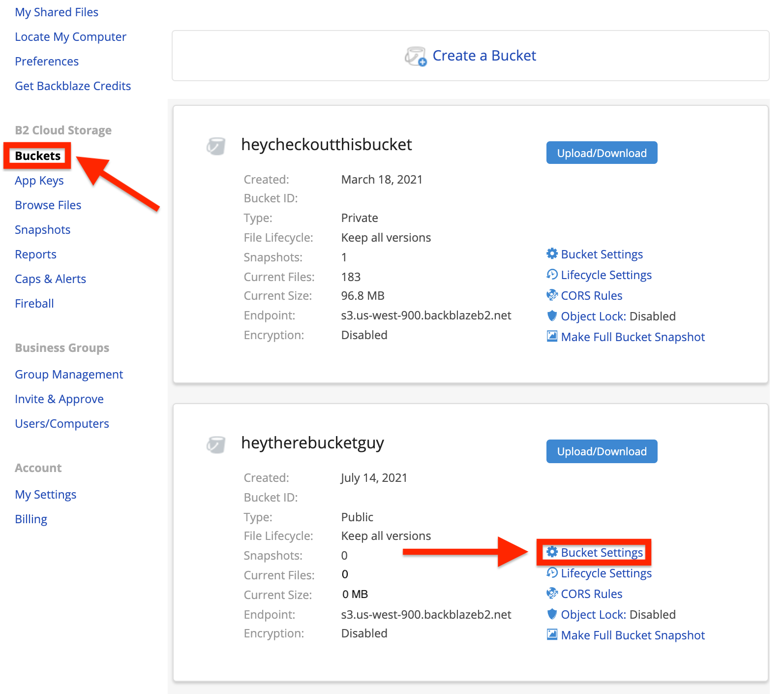Viewport: 784px width, 694px height.
Task: Open CORS Rules for heycheckoutthisbucket
Action: [x=591, y=296]
